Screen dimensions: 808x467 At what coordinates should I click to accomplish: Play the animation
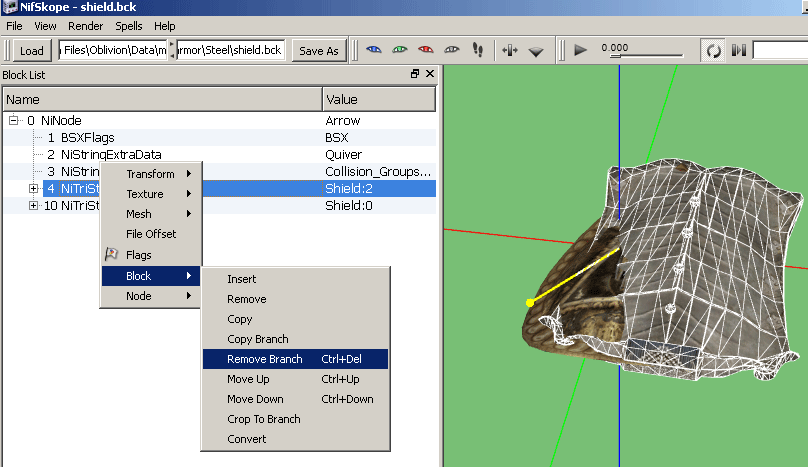tap(581, 50)
